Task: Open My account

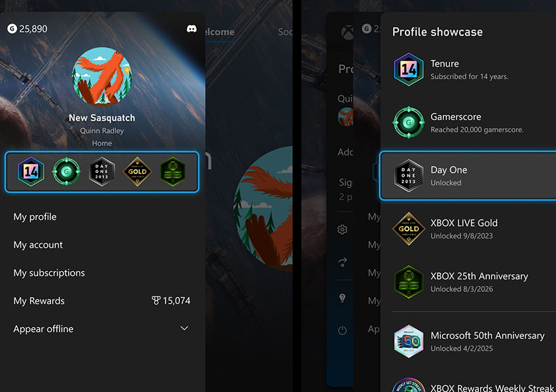Action: point(38,245)
